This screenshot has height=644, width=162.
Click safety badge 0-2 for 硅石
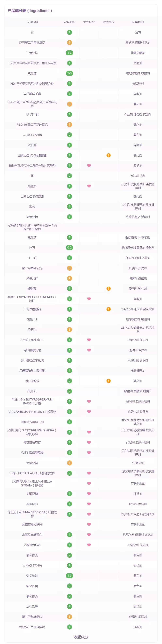pos(69,248)
